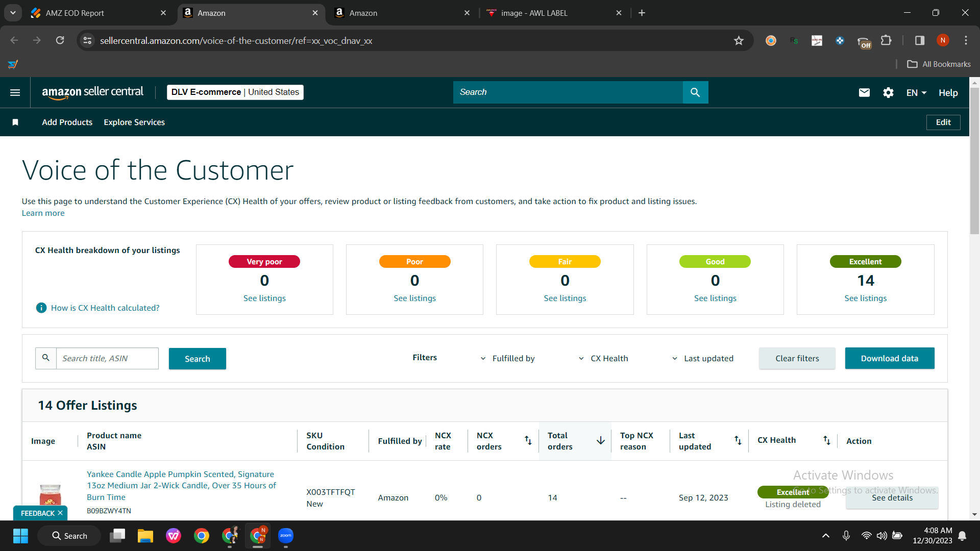This screenshot has width=980, height=551.
Task: Open Chrome side panel icon
Action: (x=920, y=40)
